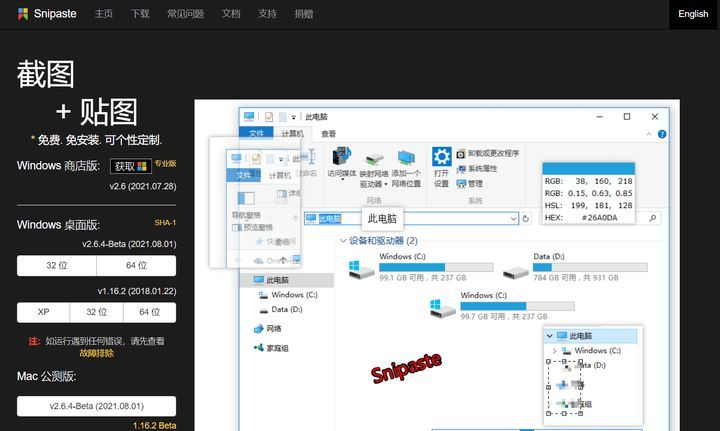Click 支持 in the top navigation
The image size is (720, 431).
(x=267, y=14)
